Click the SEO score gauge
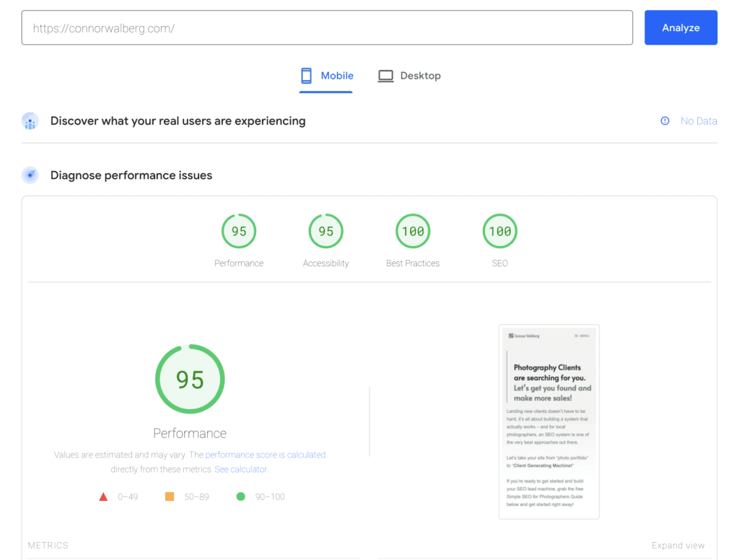The image size is (739, 560). pos(499,231)
